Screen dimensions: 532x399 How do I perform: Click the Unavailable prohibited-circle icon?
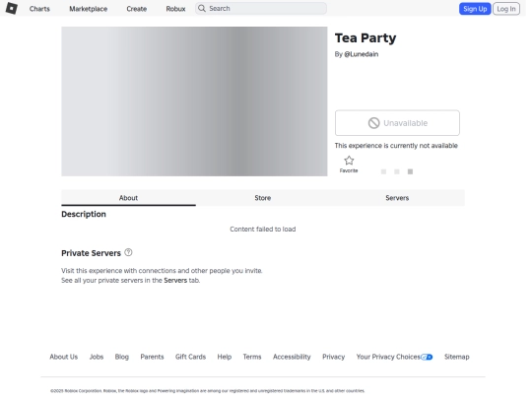click(374, 123)
